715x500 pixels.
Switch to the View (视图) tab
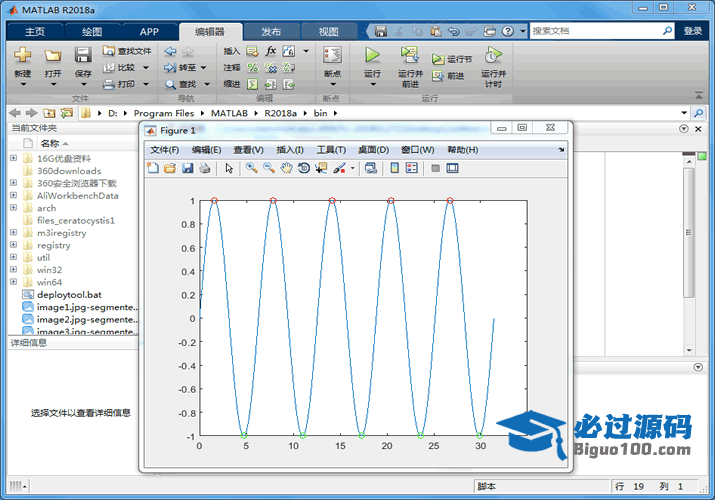click(x=328, y=31)
